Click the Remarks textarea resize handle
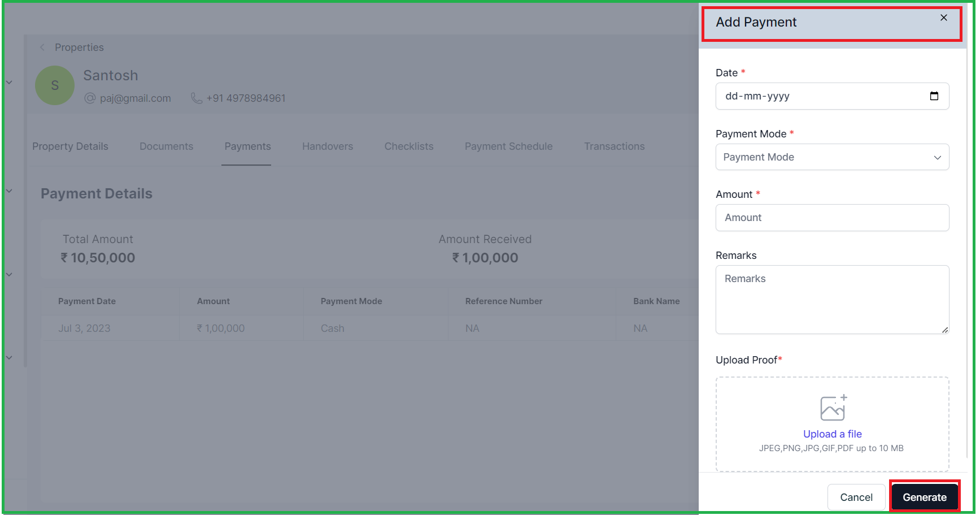 [x=945, y=330]
